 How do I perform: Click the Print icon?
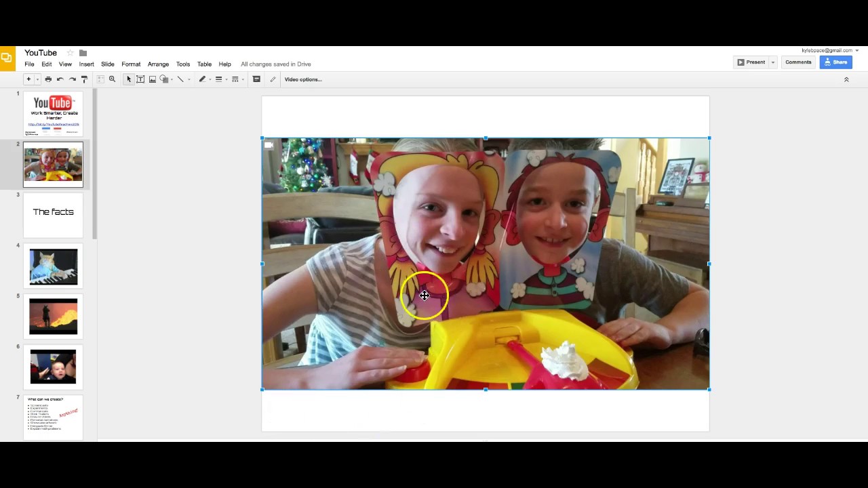[x=48, y=79]
